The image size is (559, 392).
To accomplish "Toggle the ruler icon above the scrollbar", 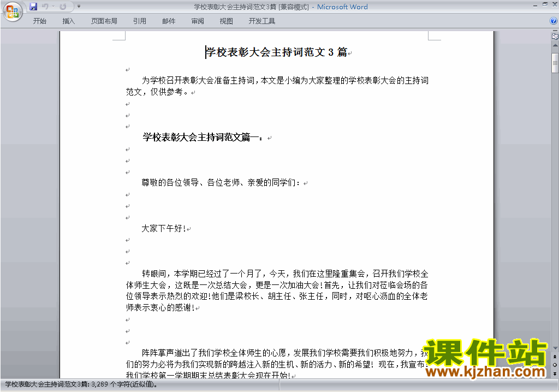I will (555, 37).
